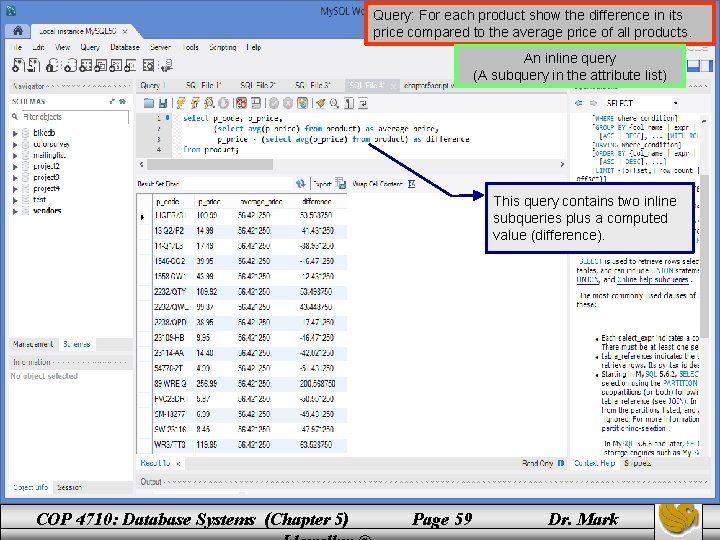Expand the project3 schema

click(15, 178)
